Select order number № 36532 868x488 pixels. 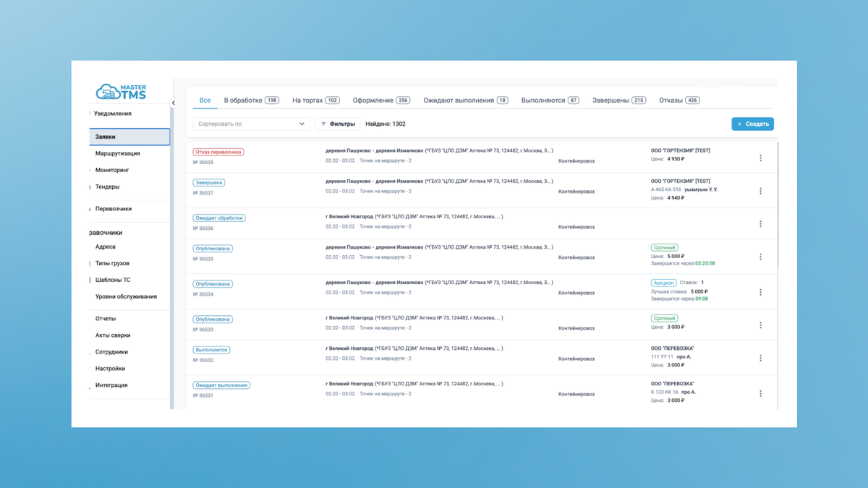click(x=203, y=360)
